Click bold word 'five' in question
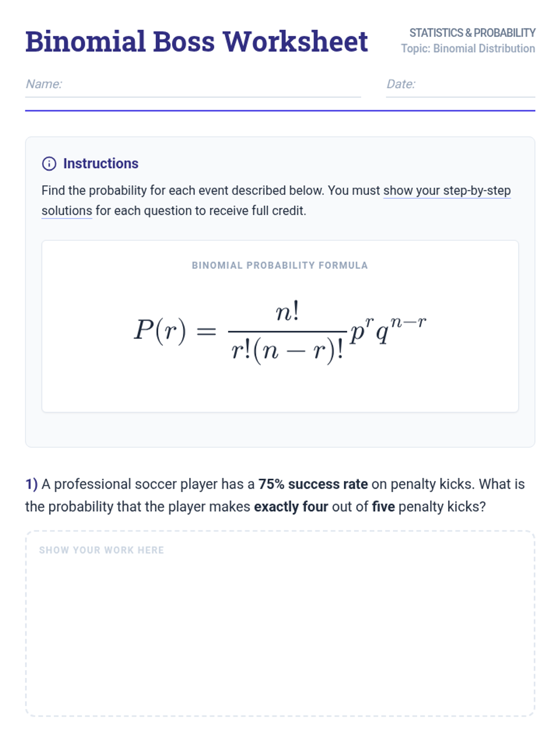 tap(383, 507)
